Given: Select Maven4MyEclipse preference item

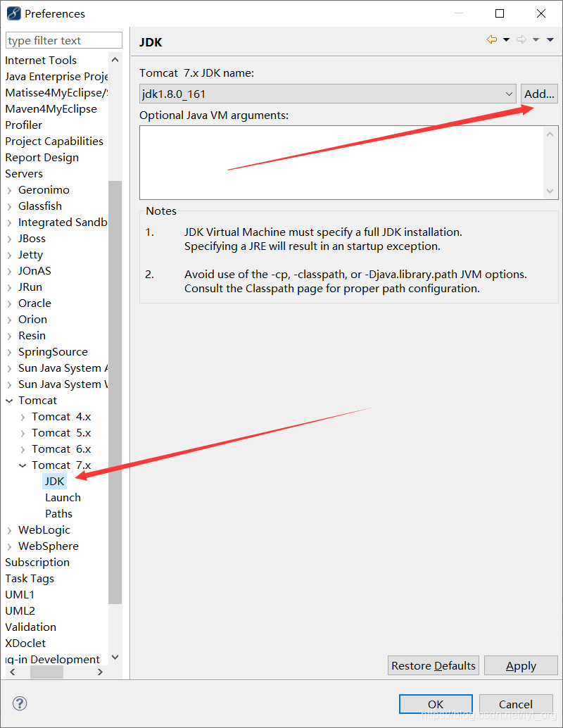Looking at the screenshot, I should tap(51, 109).
